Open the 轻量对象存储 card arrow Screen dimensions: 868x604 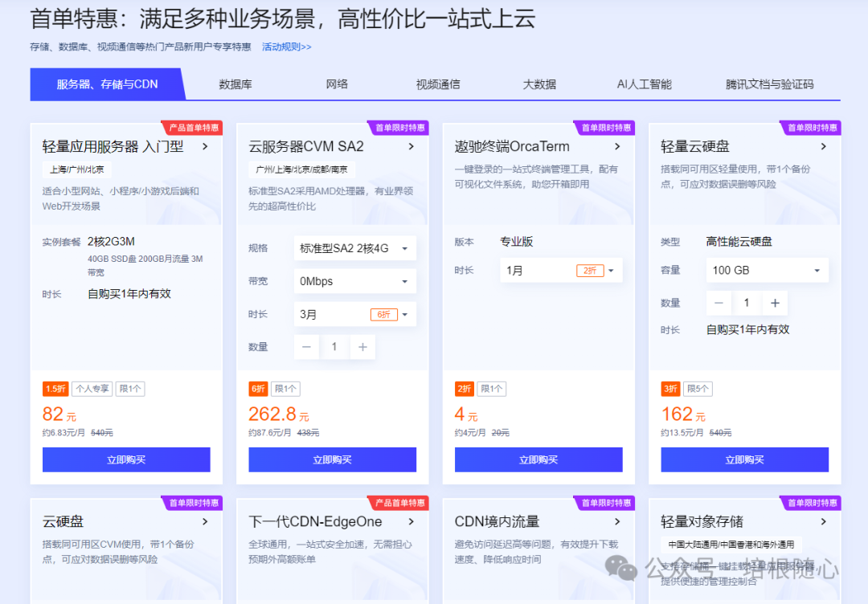point(824,521)
